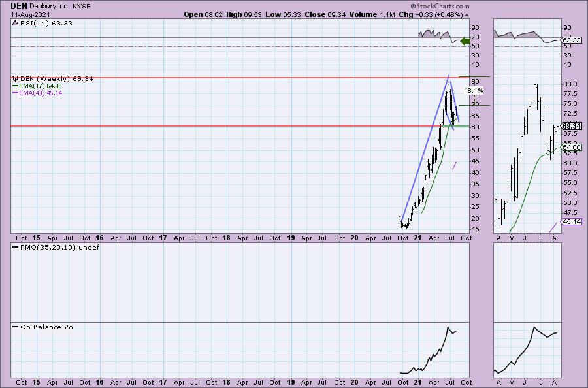Click the 15 label on the main price axis
This screenshot has height=388, width=588.
[475, 229]
